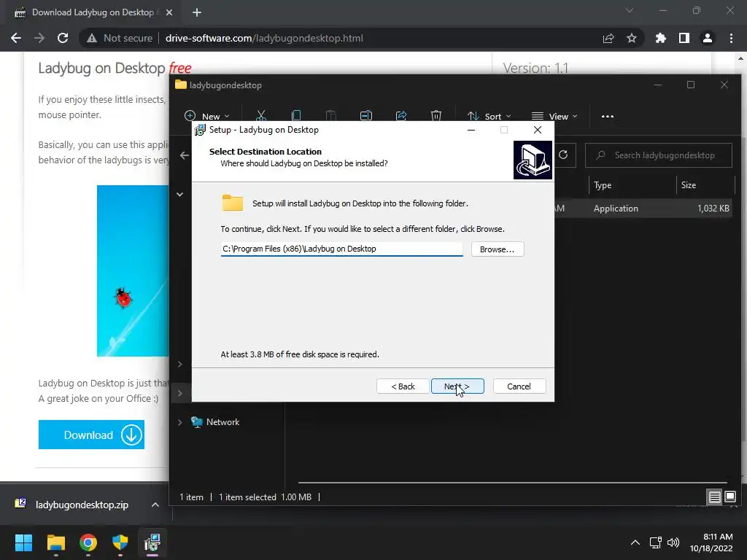The width and height of the screenshot is (747, 560).
Task: Open Chrome three-dot menu
Action: pos(731,38)
